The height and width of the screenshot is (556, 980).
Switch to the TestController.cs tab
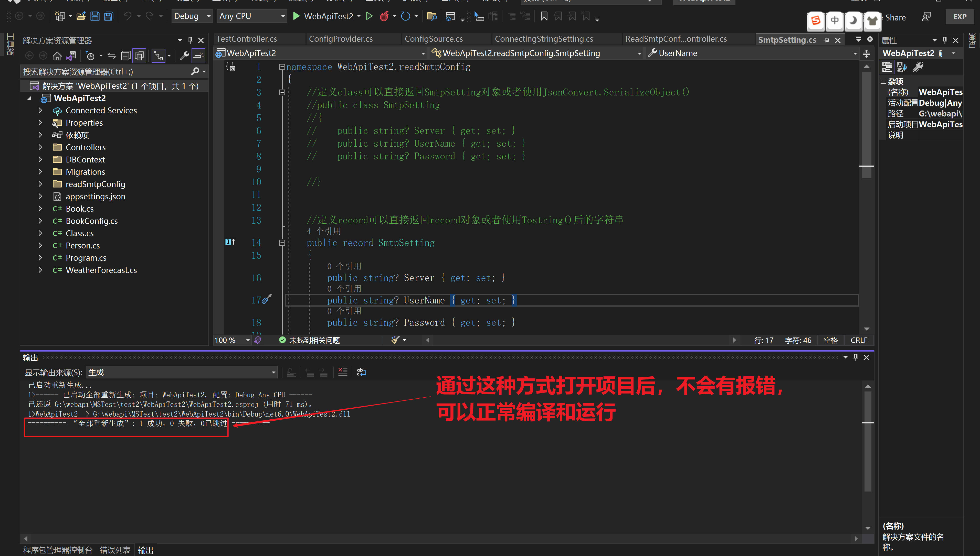[x=246, y=39]
